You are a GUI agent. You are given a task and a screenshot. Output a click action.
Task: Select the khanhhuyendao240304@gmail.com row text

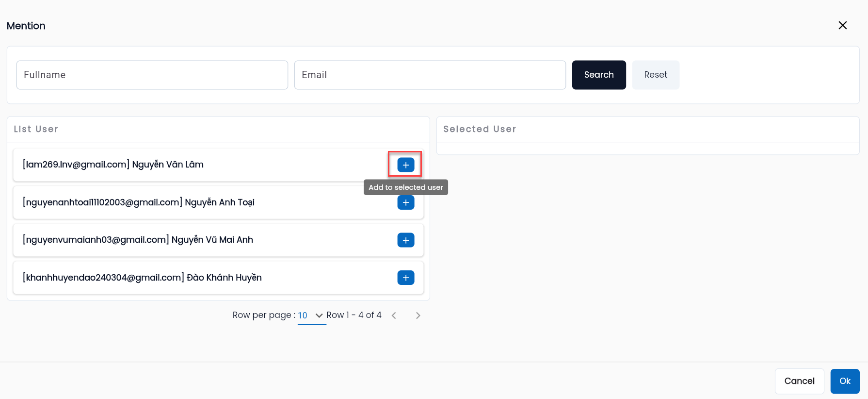coord(142,278)
